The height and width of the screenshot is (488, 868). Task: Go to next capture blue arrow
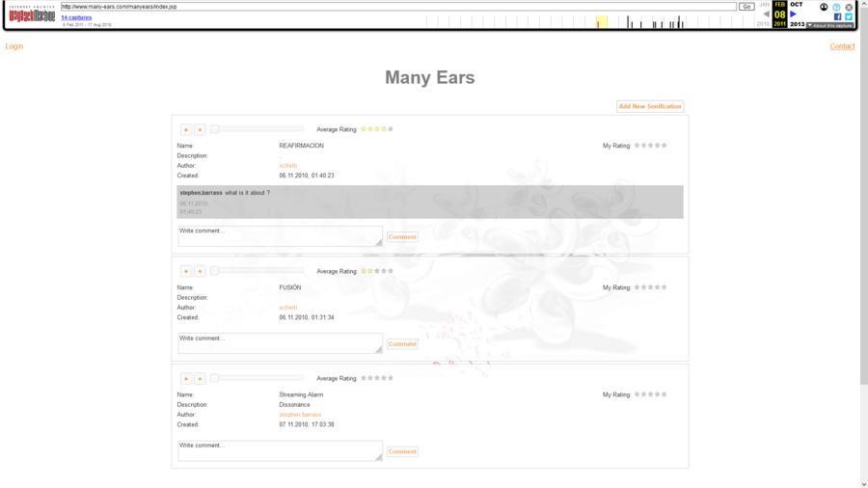click(x=794, y=14)
